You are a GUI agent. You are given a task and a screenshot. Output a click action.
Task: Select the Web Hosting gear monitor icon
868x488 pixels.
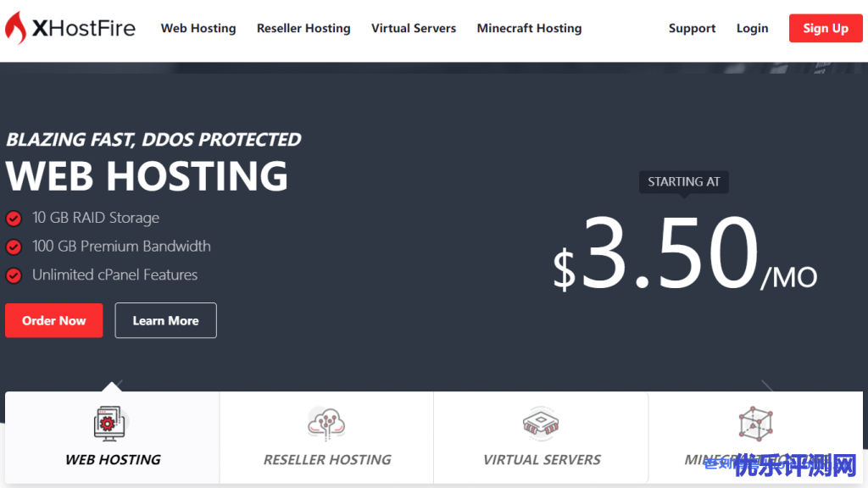coord(109,424)
